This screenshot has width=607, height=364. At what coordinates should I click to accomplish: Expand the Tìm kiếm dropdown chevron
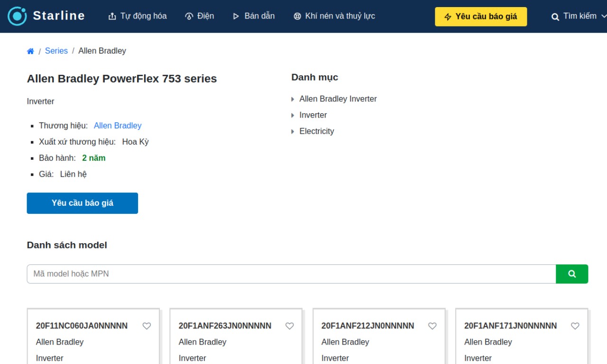604,16
